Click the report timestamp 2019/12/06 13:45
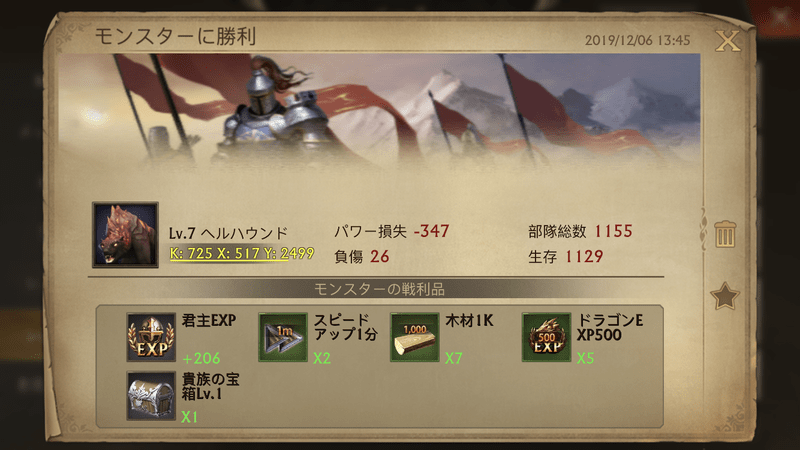Screen dimensions: 800x450 (x=637, y=40)
